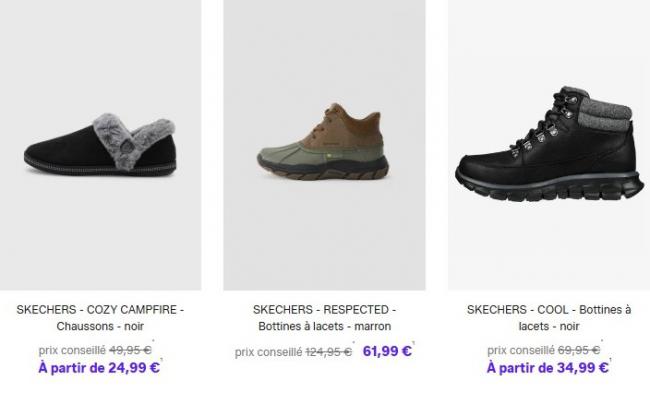Click 'prix conseillé' label under Cozy Campfire
Viewport: 650px width, 404px height.
(x=72, y=351)
